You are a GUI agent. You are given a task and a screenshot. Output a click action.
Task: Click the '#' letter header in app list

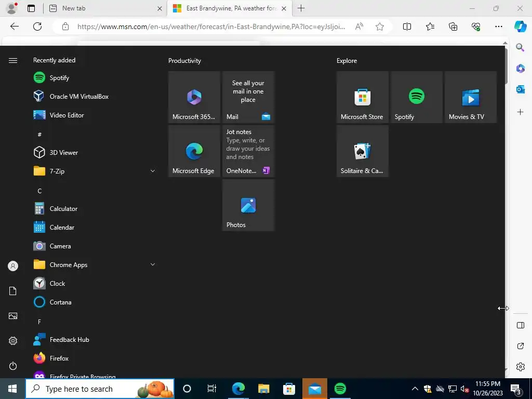(x=39, y=135)
